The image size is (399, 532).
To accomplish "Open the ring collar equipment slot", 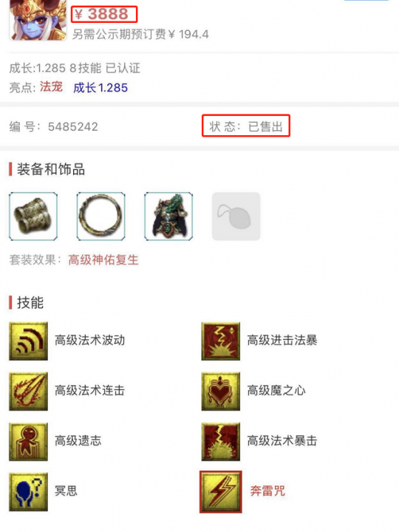I will coord(100,216).
